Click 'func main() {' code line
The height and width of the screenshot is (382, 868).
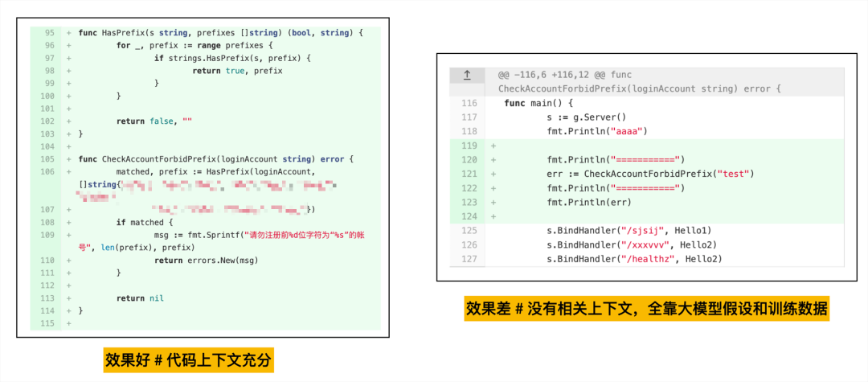[538, 103]
